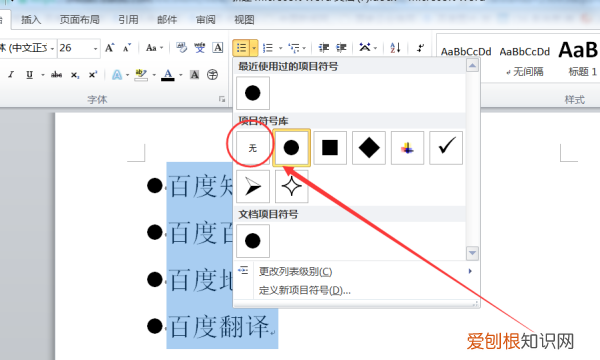Screen dimensions: 600x360
Task: Open the 审阅 tab
Action: [x=205, y=20]
